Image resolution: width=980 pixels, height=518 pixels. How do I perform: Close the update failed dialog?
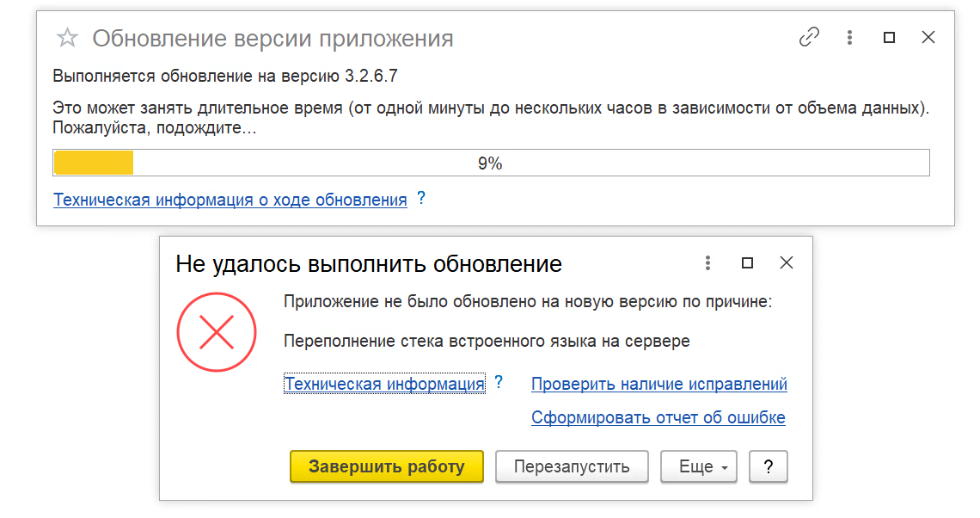787,262
